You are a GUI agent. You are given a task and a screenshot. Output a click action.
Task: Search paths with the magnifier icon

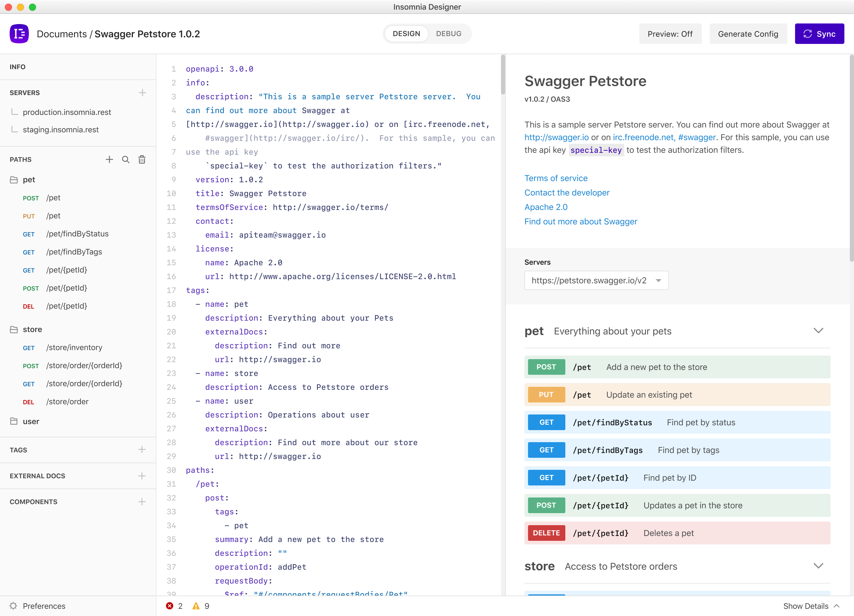pos(126,160)
